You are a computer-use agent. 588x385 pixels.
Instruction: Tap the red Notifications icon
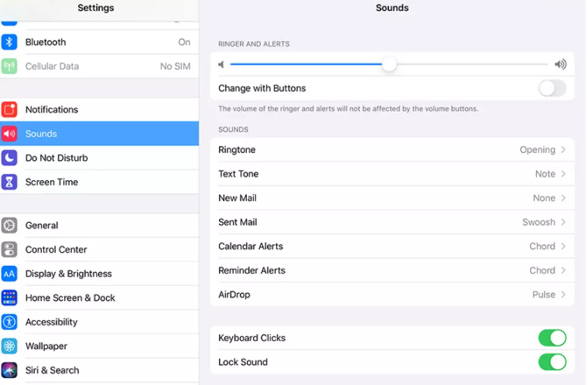pos(9,110)
